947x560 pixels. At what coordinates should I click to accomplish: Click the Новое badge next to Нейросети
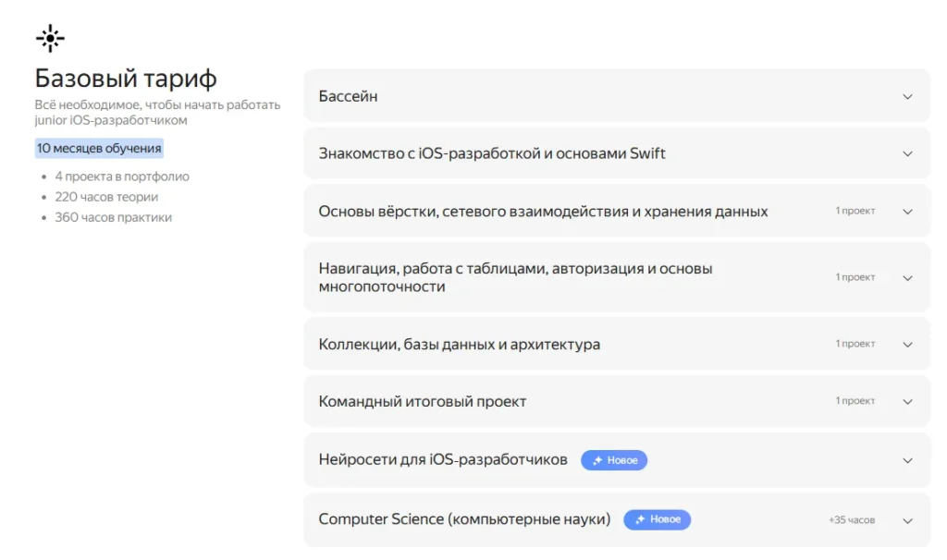[x=614, y=459]
